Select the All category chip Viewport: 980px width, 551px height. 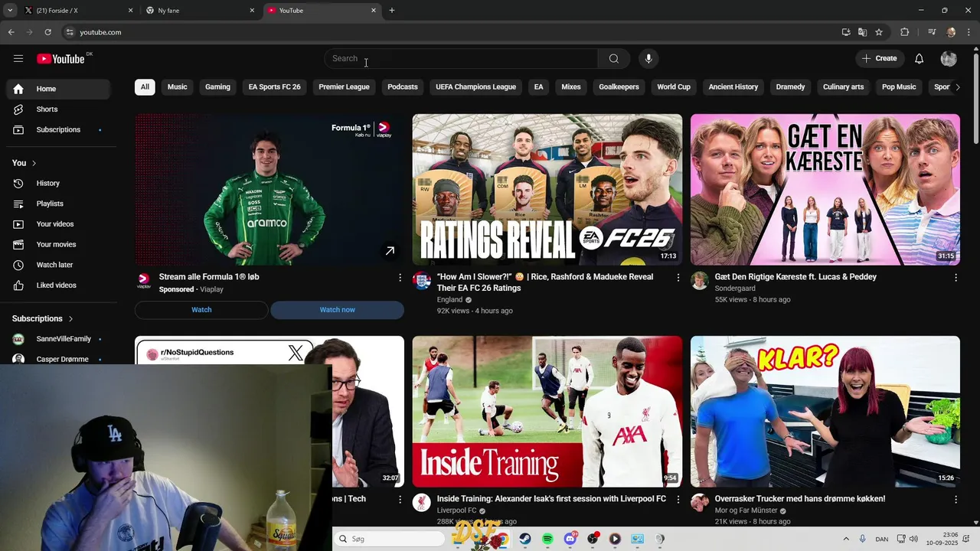point(145,87)
